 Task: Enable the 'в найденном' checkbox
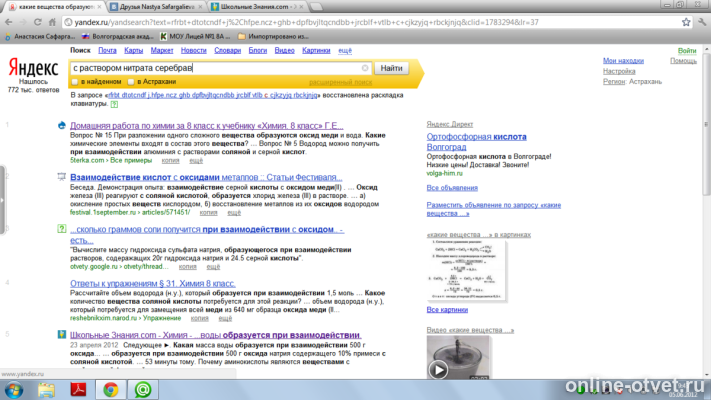tap(75, 82)
